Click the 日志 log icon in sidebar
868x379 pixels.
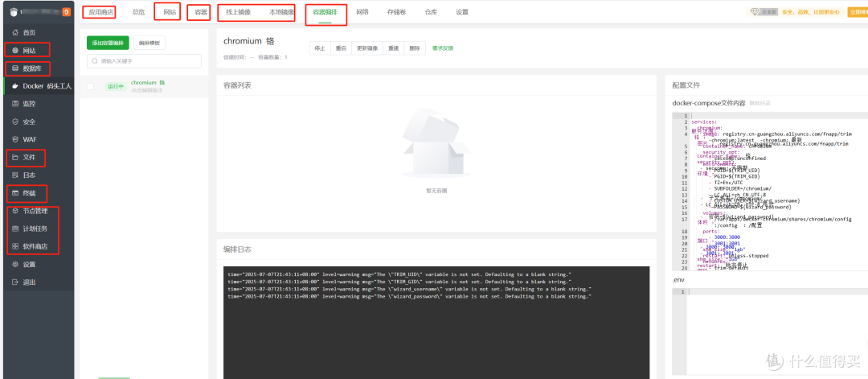15,175
